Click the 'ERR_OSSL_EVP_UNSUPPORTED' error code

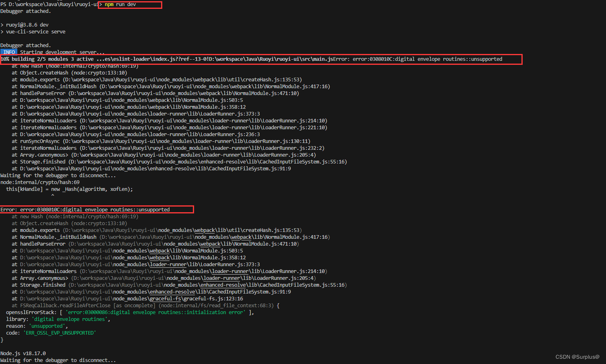(60, 333)
